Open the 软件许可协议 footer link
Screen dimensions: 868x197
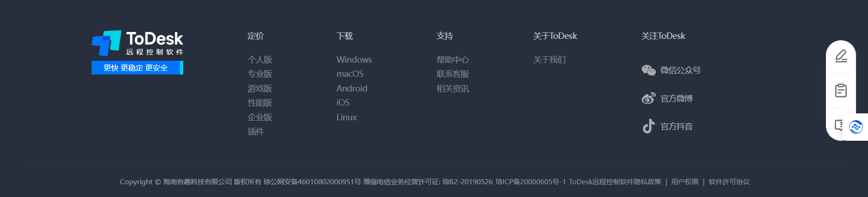729,182
